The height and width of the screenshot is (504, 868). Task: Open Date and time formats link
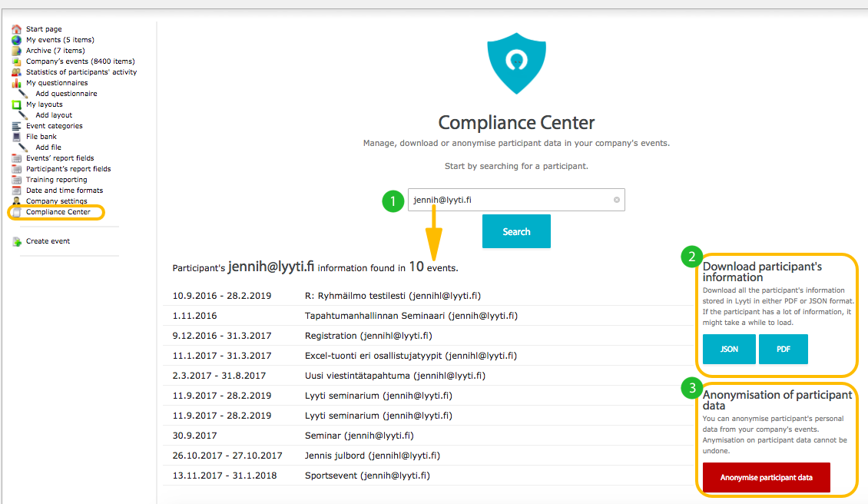(x=65, y=191)
